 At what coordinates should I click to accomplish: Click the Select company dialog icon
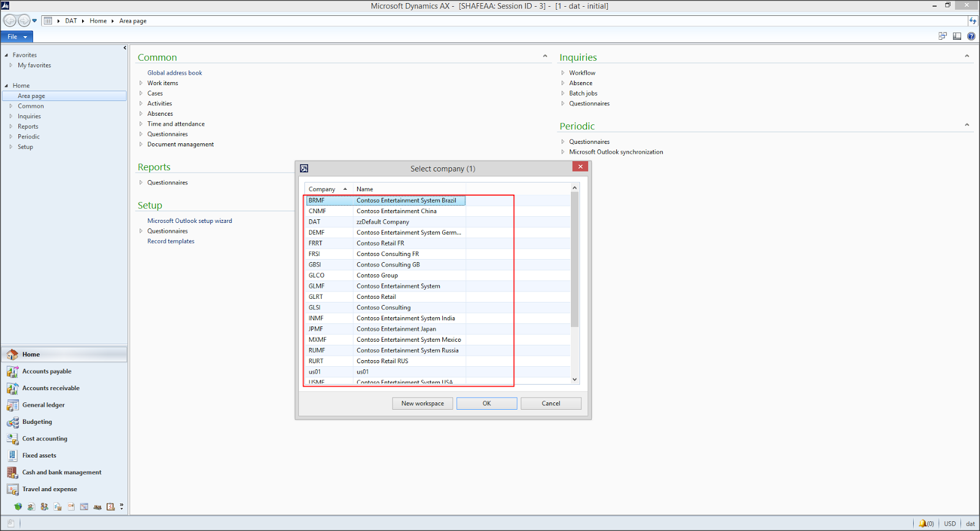[304, 168]
